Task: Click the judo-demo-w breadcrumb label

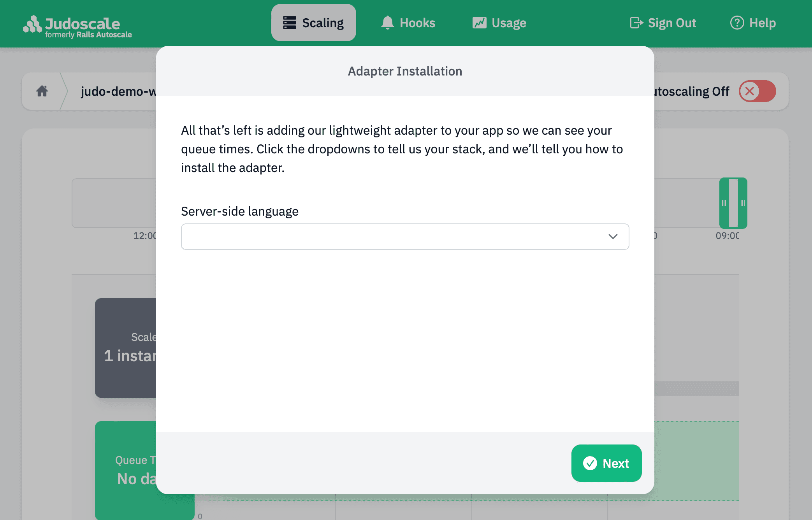Action: pyautogui.click(x=121, y=91)
